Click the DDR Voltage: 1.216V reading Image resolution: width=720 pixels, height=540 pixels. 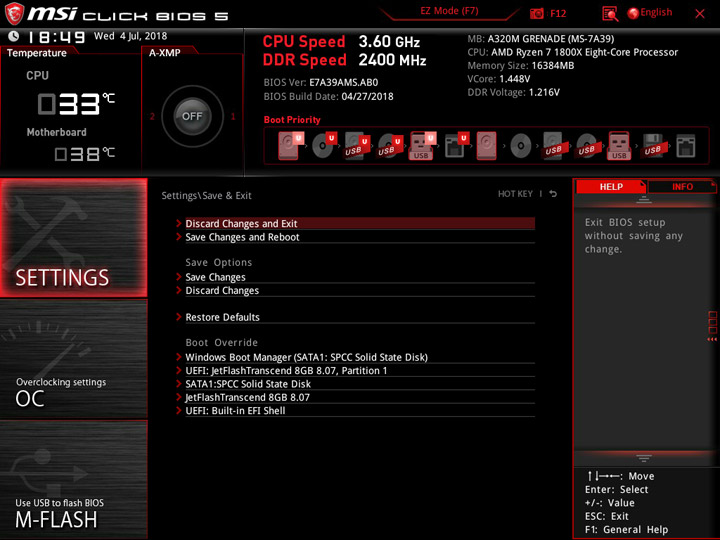[x=513, y=92]
